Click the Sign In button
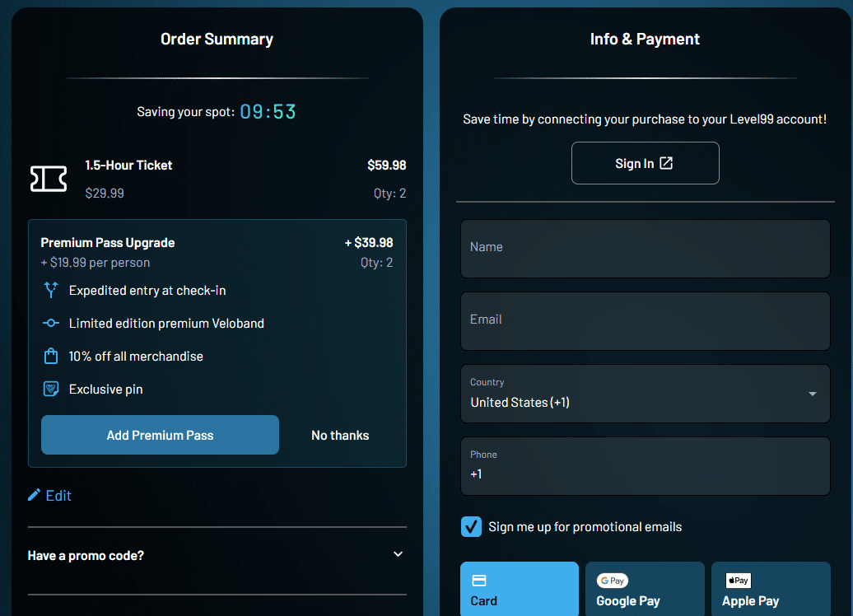This screenshot has width=853, height=616. (x=646, y=163)
